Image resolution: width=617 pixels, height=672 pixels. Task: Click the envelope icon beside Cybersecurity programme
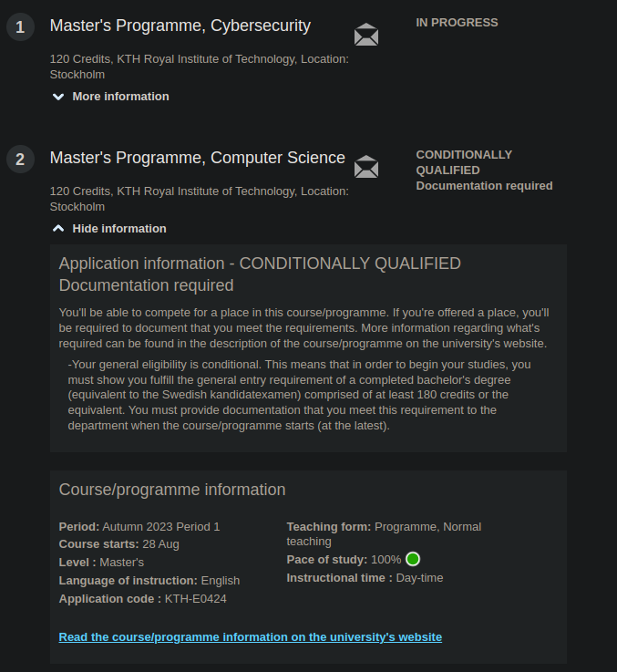tap(366, 36)
